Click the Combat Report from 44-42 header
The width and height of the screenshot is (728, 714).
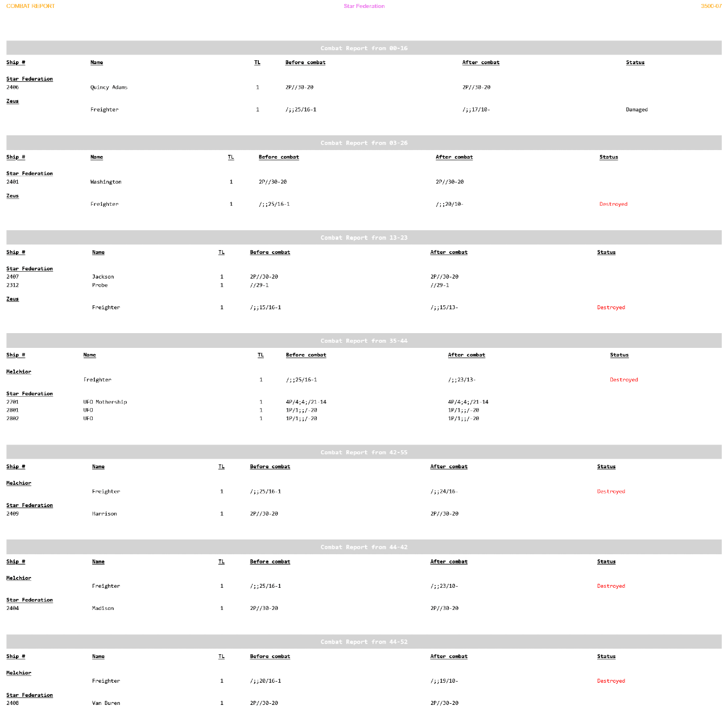364,547
